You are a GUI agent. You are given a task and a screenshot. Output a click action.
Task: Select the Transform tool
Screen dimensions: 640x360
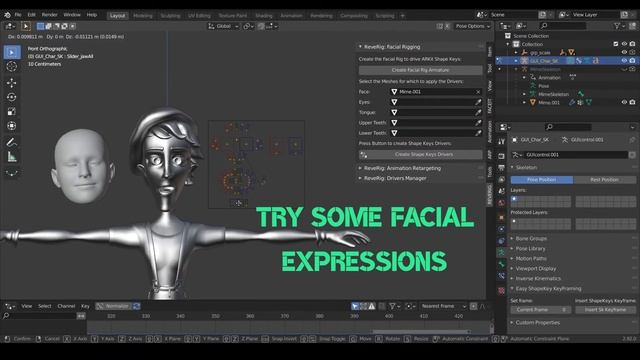[11, 126]
